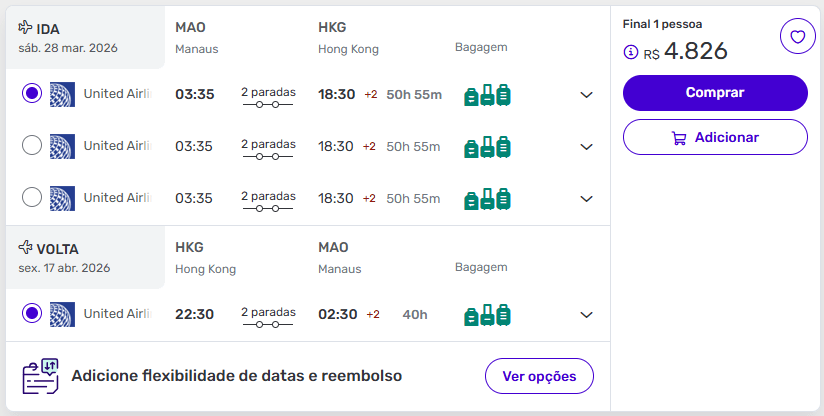Viewport: 824px width, 416px height.
Task: Open Ver opções for flexibility
Action: pos(539,376)
